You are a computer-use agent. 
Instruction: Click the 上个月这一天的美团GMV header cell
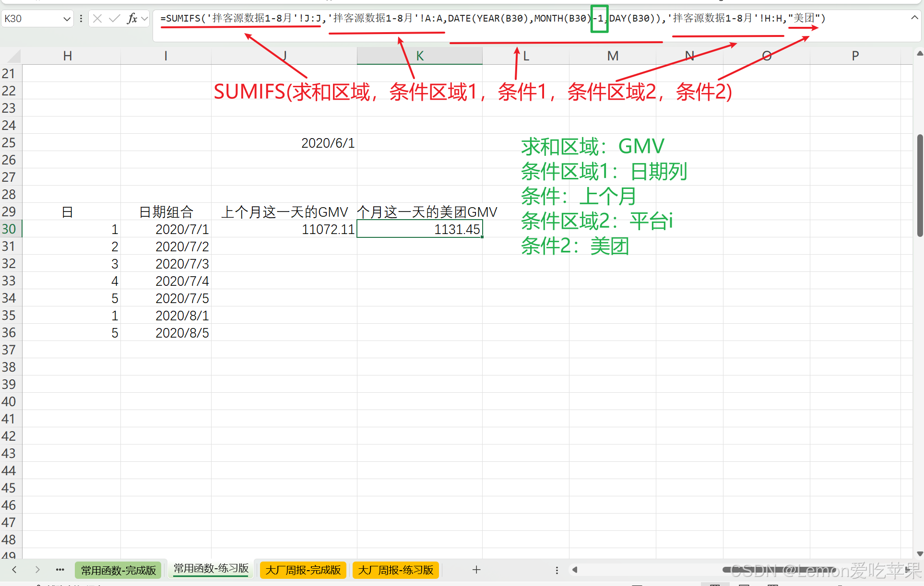(420, 212)
